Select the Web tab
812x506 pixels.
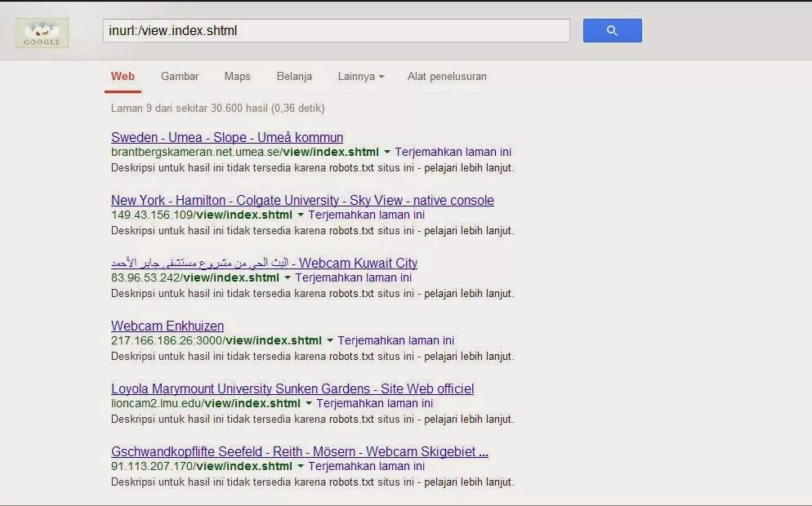[123, 77]
